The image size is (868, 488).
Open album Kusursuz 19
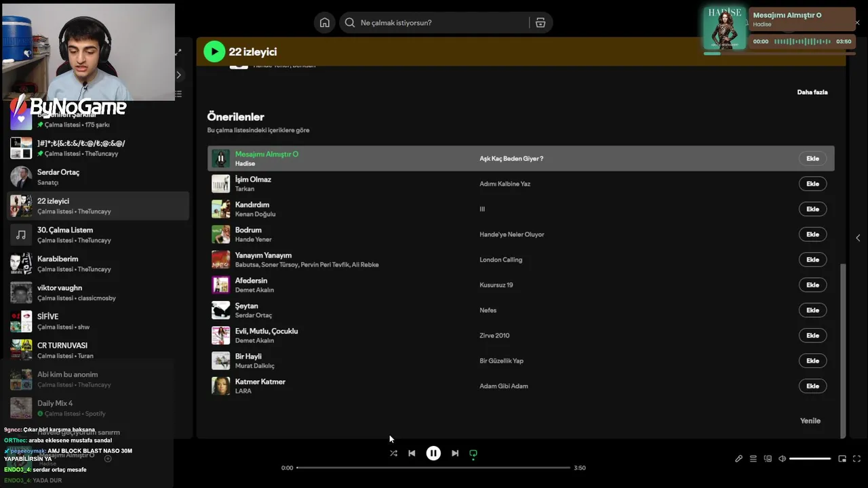click(x=496, y=285)
